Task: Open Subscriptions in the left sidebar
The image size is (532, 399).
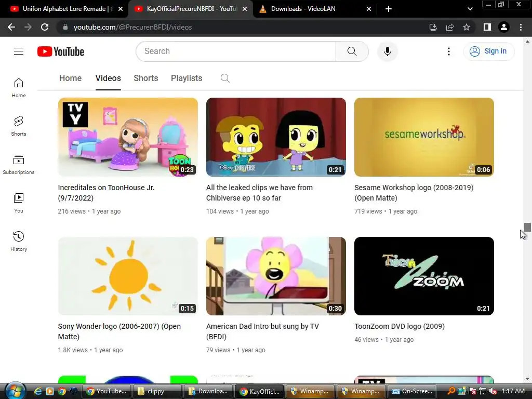Action: [19, 165]
